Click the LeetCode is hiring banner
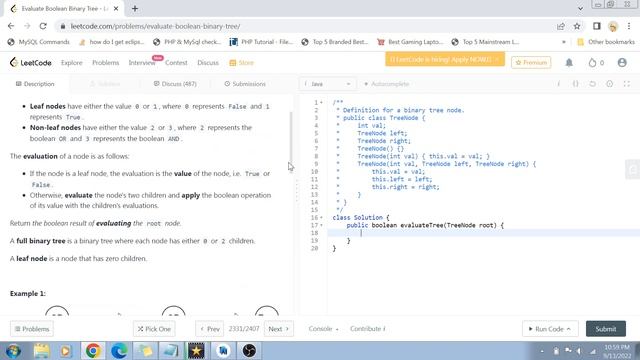640x360 pixels. [445, 60]
